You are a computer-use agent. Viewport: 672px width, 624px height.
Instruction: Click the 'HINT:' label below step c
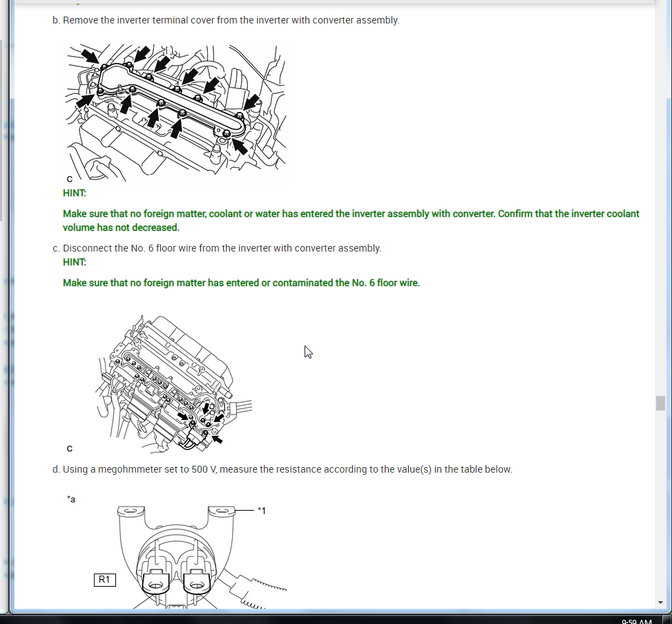75,262
